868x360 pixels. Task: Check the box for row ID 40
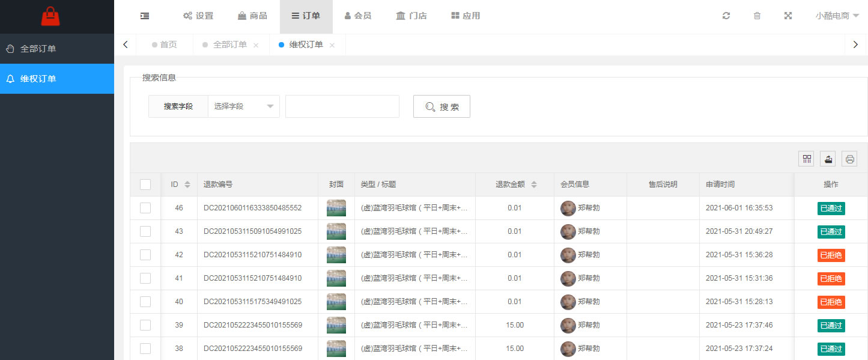tap(145, 302)
